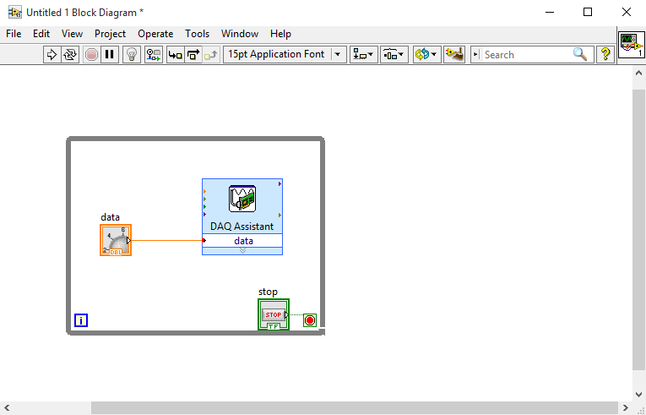Image resolution: width=646 pixels, height=415 pixels.
Task: Click the loop conditional terminal
Action: 310,320
